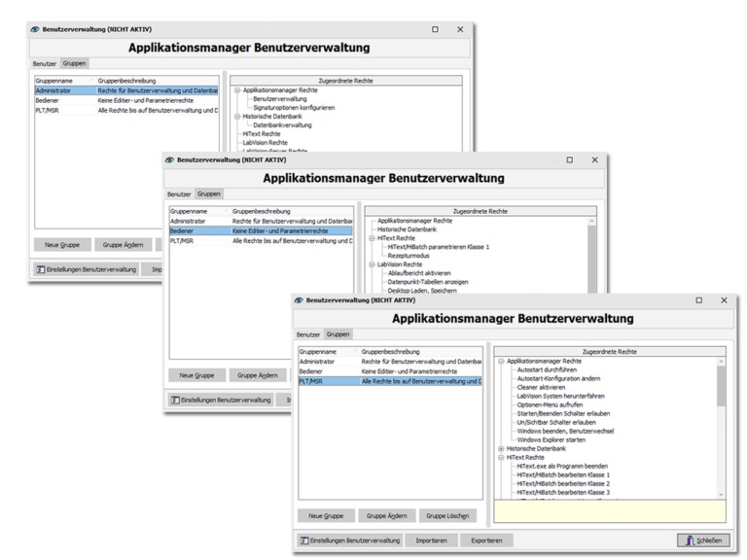The height and width of the screenshot is (560, 747).
Task: Click Neue Gruppe in middle window
Action: pyautogui.click(x=196, y=375)
